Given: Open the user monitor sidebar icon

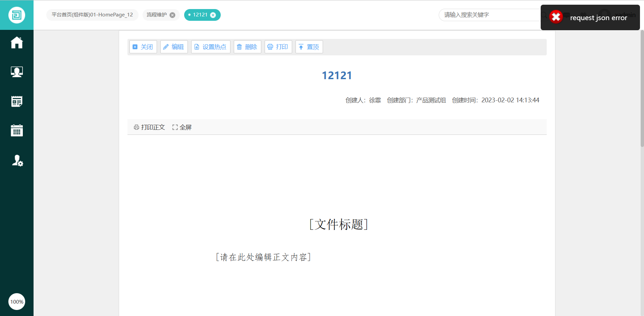Looking at the screenshot, I should (17, 72).
